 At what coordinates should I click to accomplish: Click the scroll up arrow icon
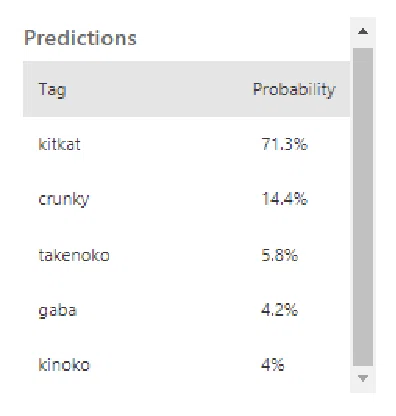(363, 32)
